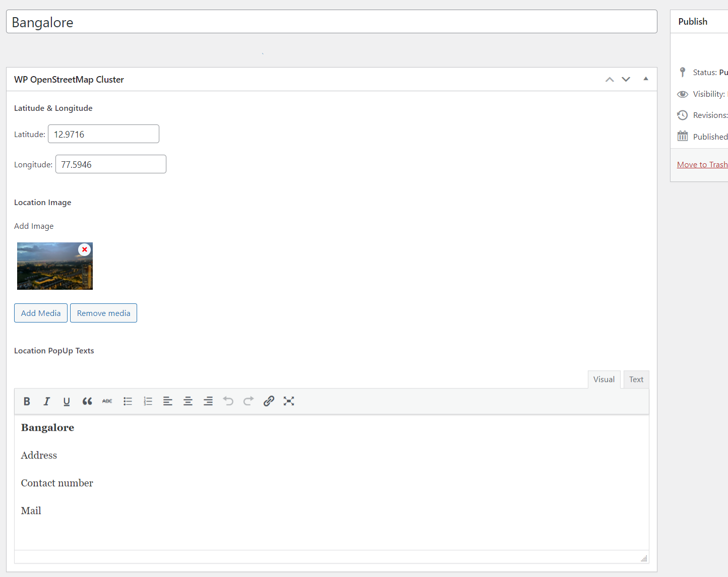Undo the last editor change
Viewport: 728px width, 577px height.
point(228,401)
